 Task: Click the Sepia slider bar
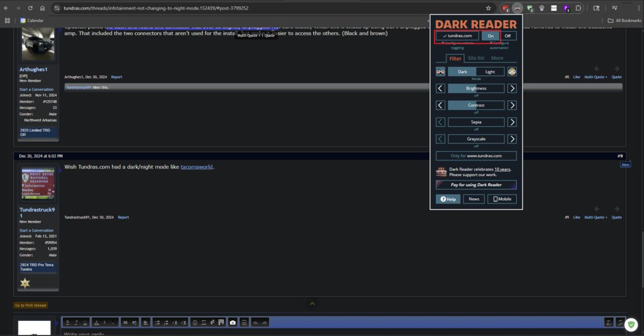click(476, 122)
